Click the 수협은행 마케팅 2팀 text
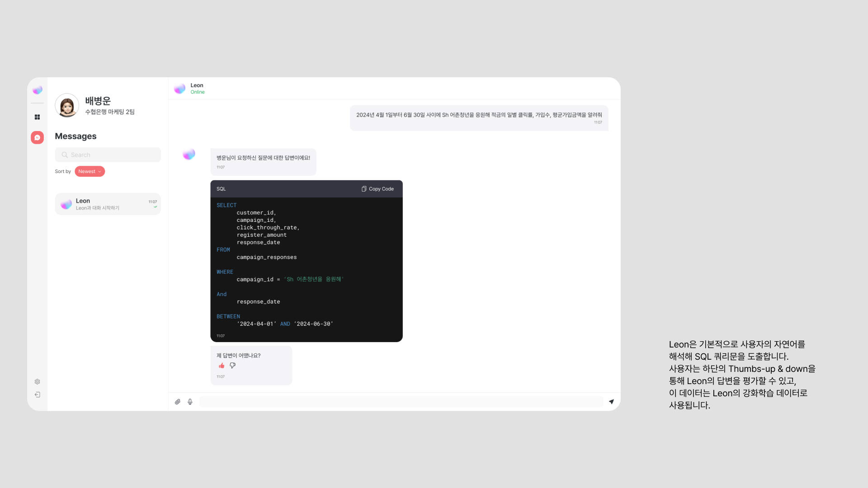Viewport: 868px width, 488px height. 110,112
